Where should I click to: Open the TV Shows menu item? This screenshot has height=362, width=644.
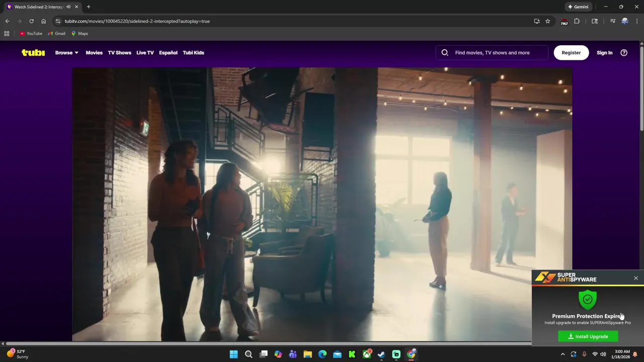click(x=119, y=53)
